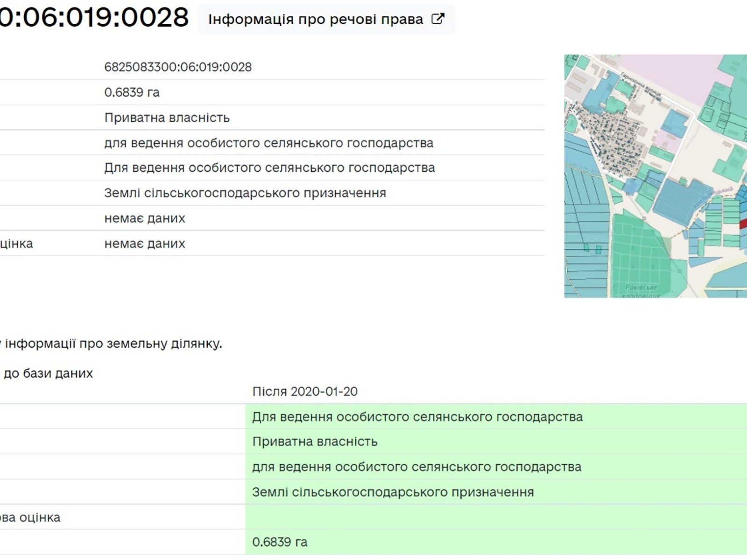This screenshot has height=560, width=747.
Task: Click the text "інформації про земельну ділянку."
Action: [113, 343]
